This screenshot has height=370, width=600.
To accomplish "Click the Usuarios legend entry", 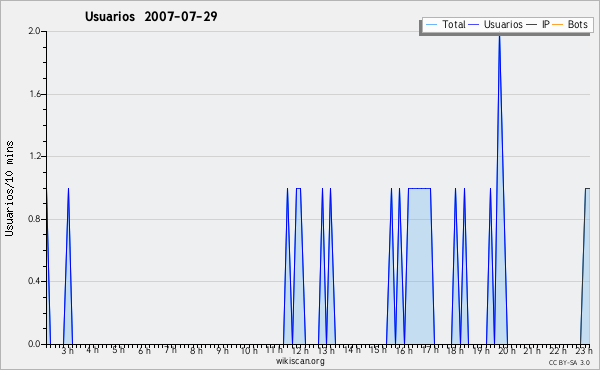I will point(496,24).
